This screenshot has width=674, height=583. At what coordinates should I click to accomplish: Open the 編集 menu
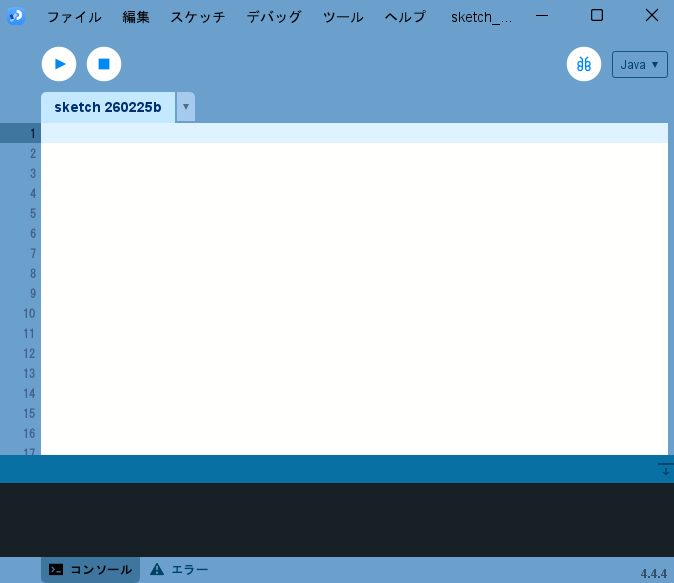tap(136, 17)
